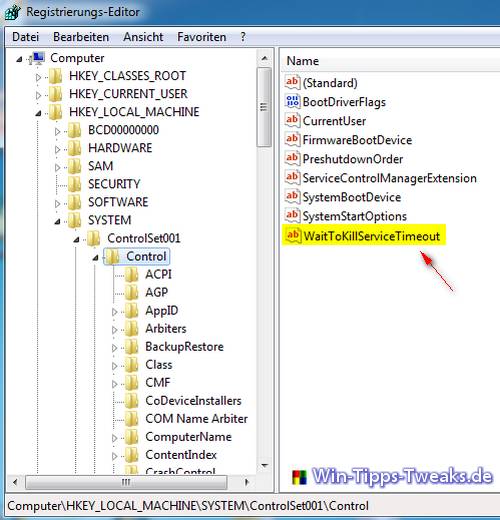The width and height of the screenshot is (500, 520).
Task: Click the string icon of WaitToKillServiceTimeout
Action: 293,236
